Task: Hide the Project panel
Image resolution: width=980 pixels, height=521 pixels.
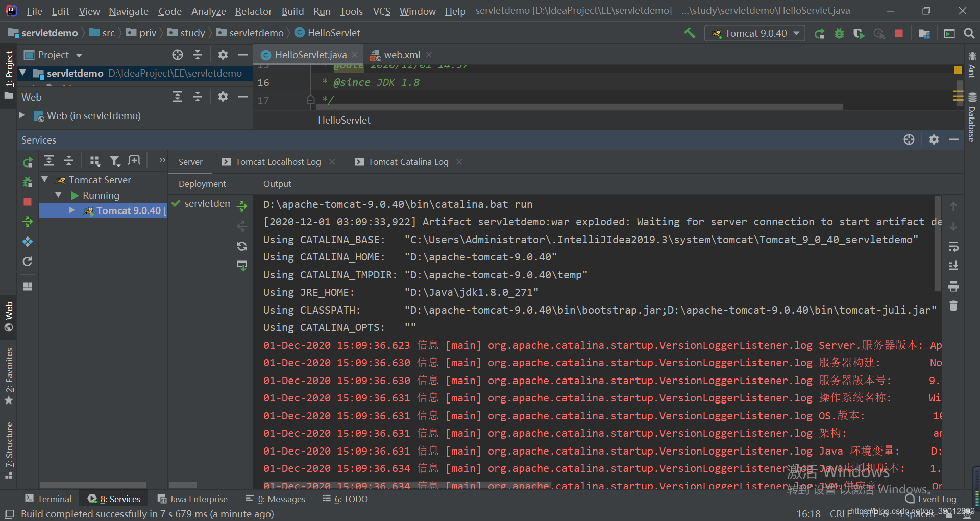Action: (x=243, y=55)
